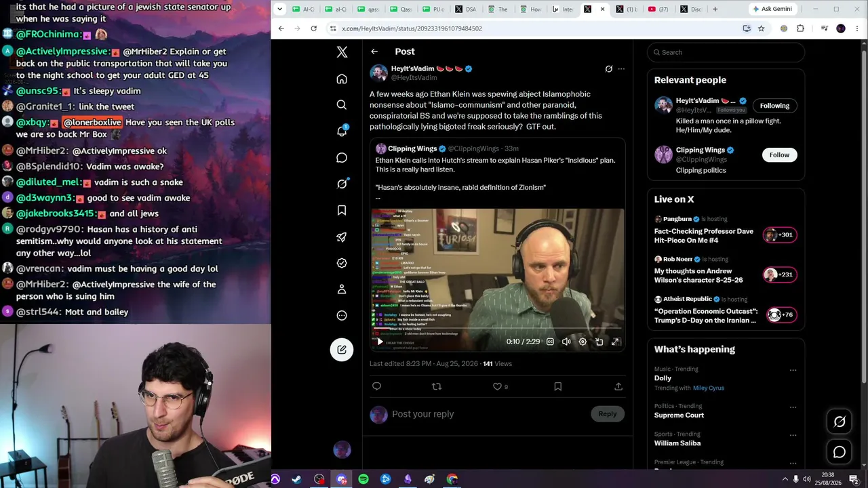
Task: Open Profile from the X sidebar
Action: [342, 289]
